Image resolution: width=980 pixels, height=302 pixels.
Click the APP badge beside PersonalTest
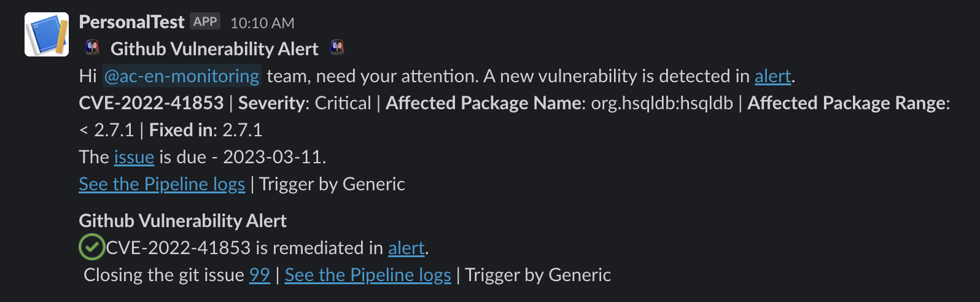205,21
